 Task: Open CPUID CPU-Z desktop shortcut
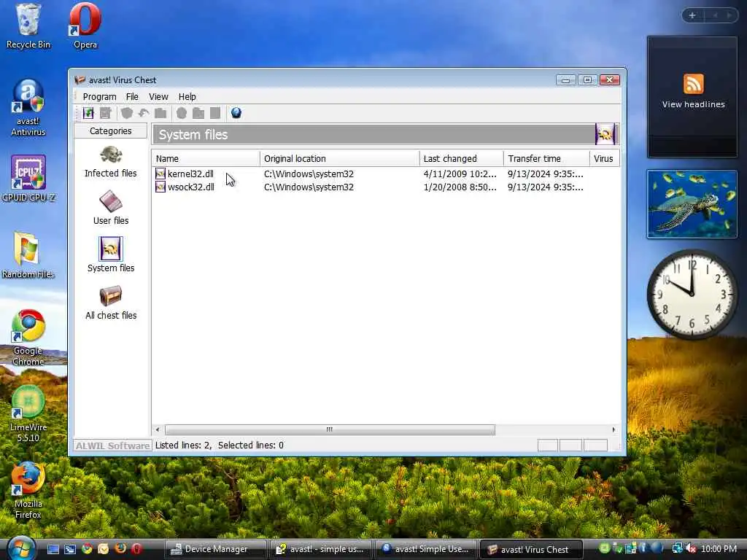pyautogui.click(x=28, y=179)
